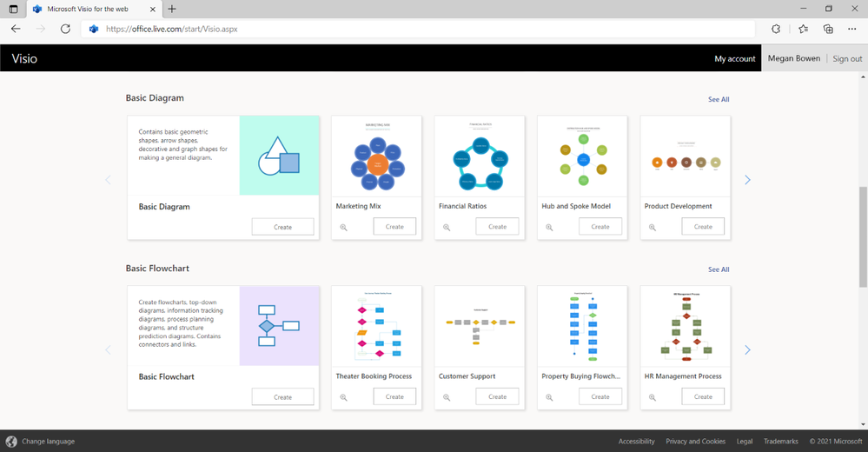Screen dimensions: 868x452
Task: Open My account
Action: click(x=734, y=58)
